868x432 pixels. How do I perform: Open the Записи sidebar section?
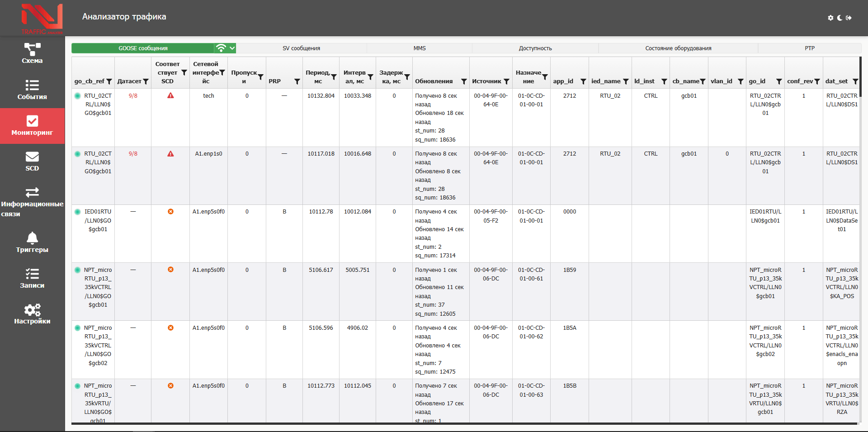click(32, 278)
